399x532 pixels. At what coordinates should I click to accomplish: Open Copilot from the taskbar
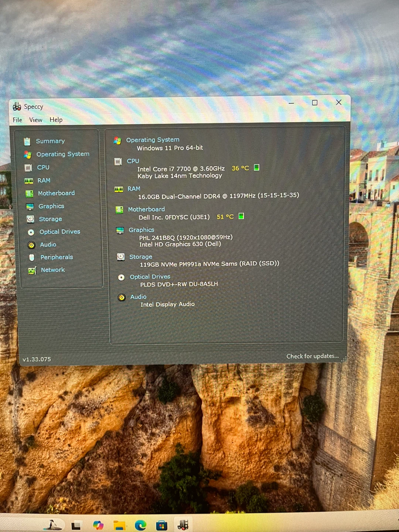98,525
